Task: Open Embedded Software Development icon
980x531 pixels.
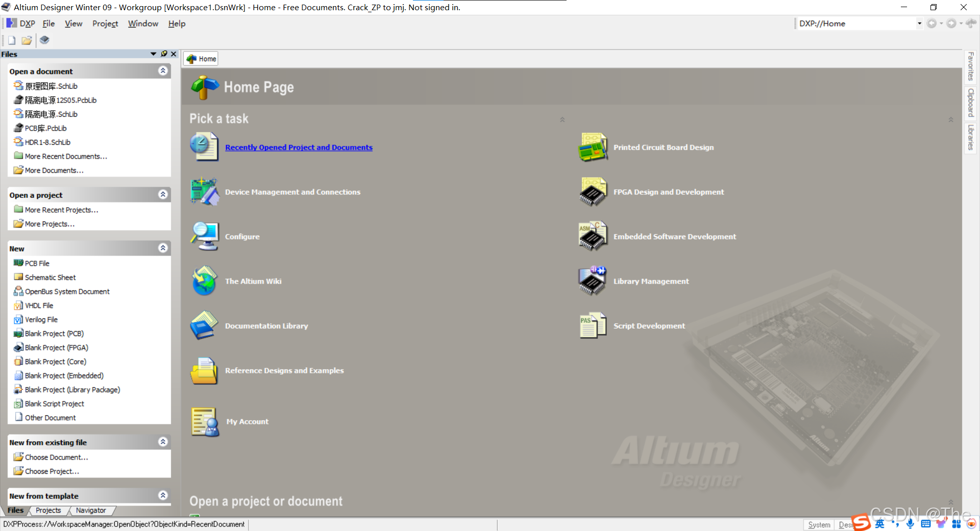Action: (x=593, y=236)
